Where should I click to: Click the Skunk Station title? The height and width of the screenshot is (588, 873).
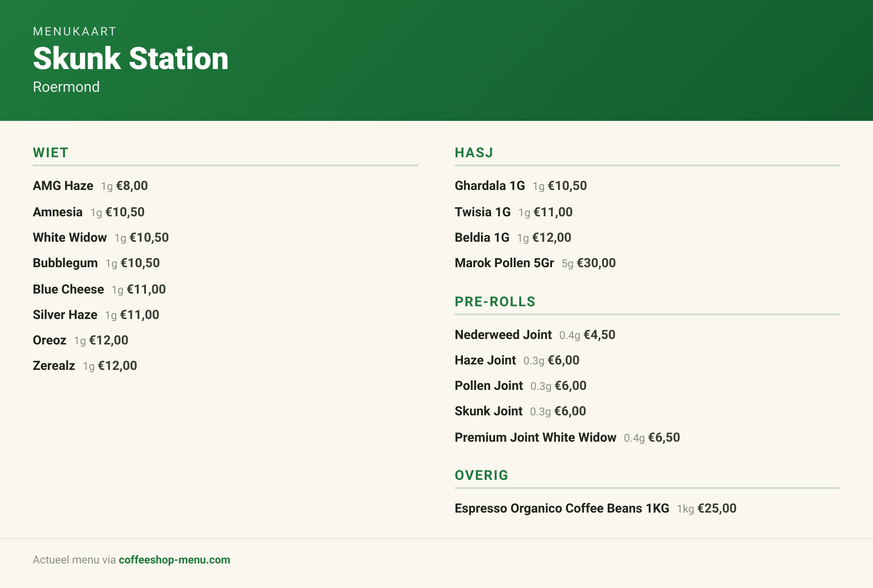pos(130,59)
